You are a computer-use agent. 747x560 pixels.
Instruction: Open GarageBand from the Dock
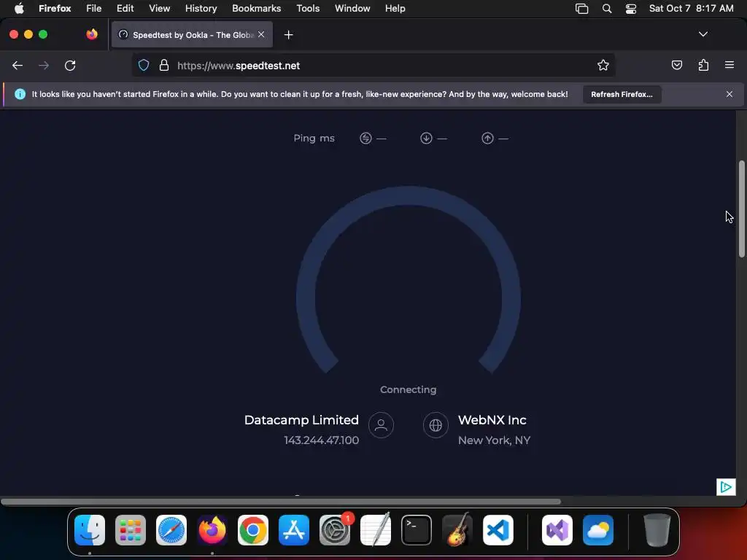pyautogui.click(x=457, y=529)
